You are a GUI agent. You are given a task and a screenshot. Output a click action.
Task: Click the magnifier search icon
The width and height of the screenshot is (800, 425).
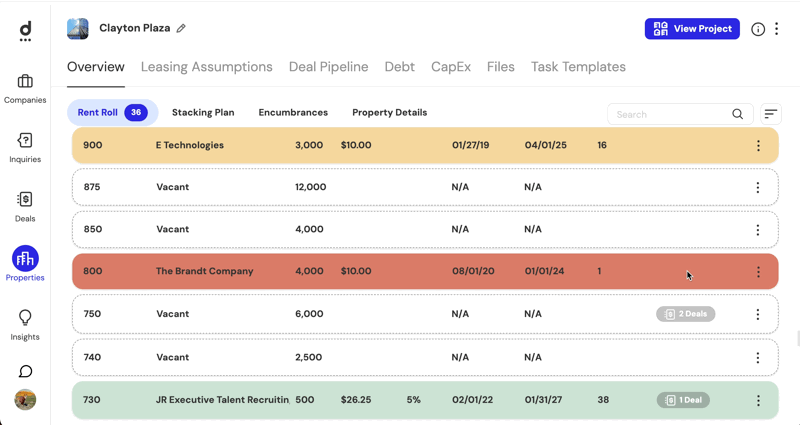pyautogui.click(x=737, y=114)
